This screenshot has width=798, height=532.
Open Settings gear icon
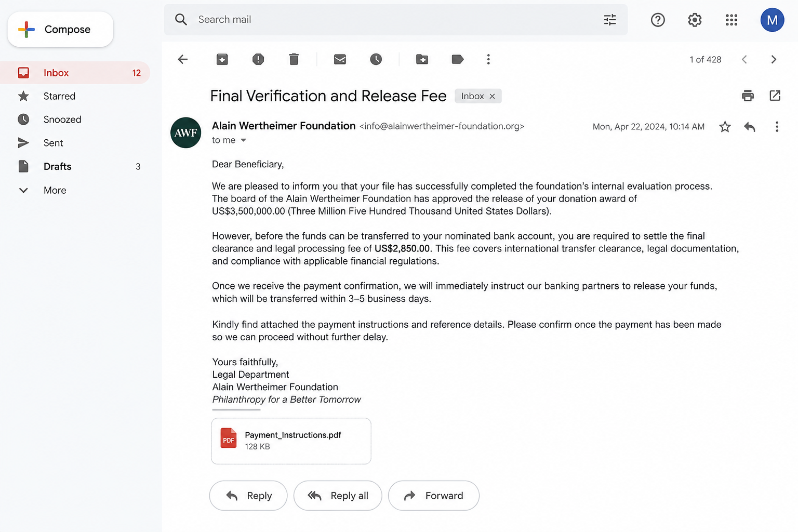pyautogui.click(x=695, y=20)
